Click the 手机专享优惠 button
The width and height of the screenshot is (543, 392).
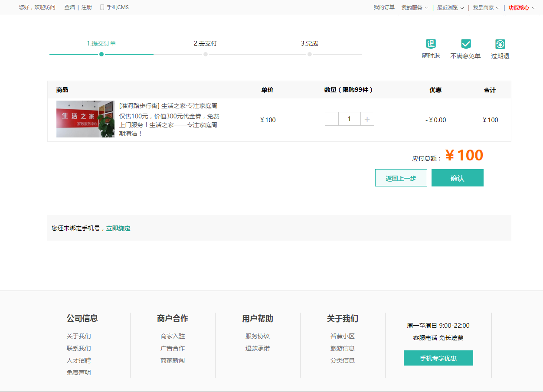(438, 358)
